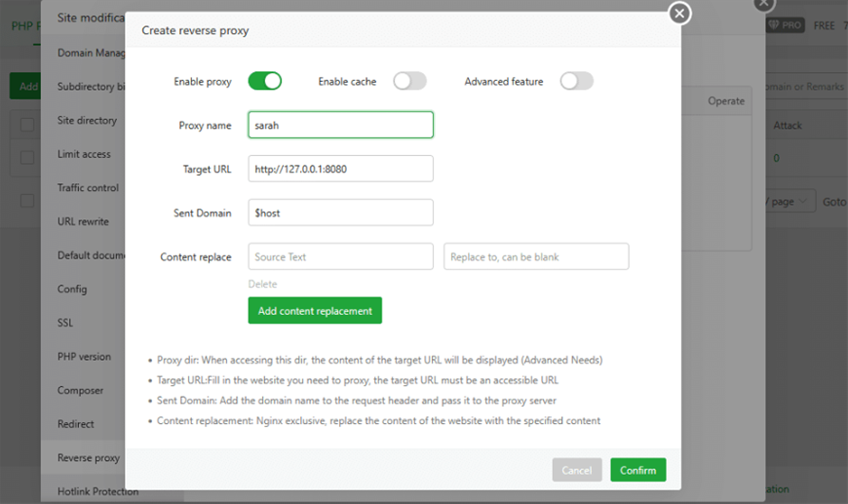
Task: Tick the second row checkbox in the background list
Action: [x=27, y=158]
